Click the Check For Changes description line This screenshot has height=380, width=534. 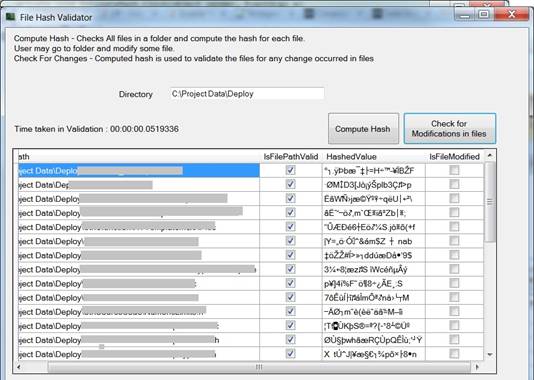point(194,59)
